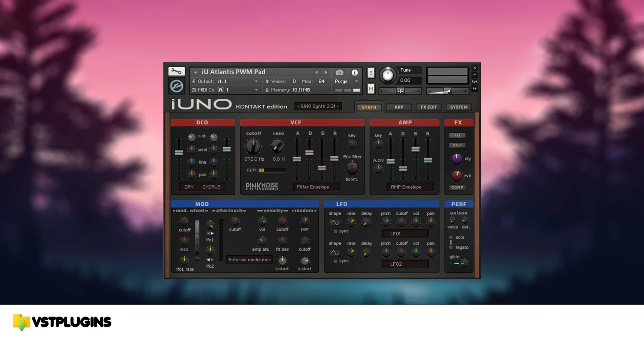Viewport: 644px width, 341px height.
Task: Switch to the SYSTEM tab
Action: (x=459, y=107)
